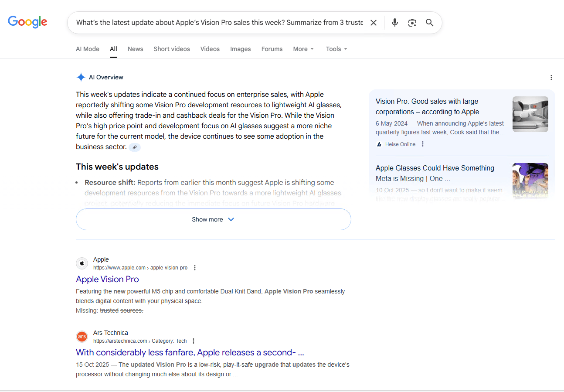
Task: Open the Heise Online source options menu
Action: pos(422,144)
